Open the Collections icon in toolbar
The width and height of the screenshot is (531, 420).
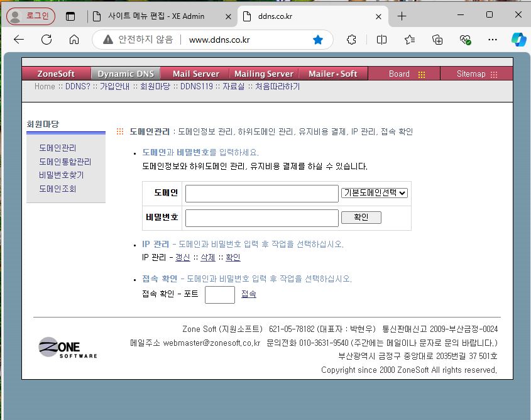[438, 40]
